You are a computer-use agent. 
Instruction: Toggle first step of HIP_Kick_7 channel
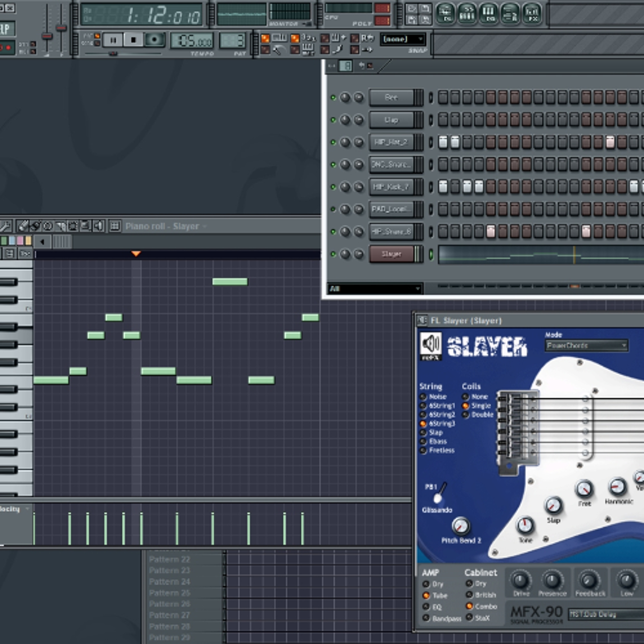tap(443, 187)
